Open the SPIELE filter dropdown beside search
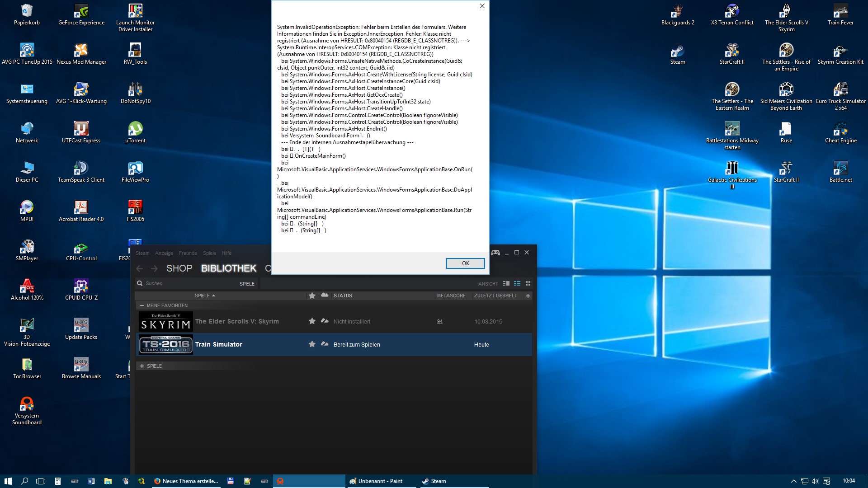Viewport: 868px width, 488px height. click(247, 284)
